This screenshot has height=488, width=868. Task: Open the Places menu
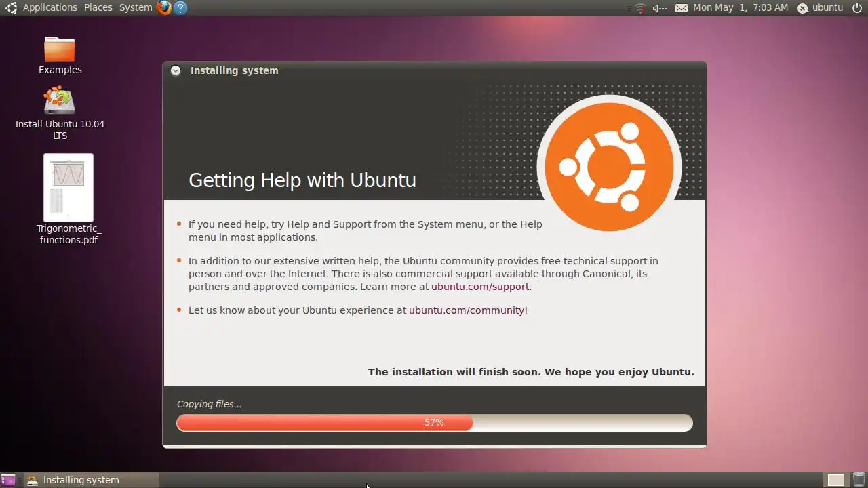point(98,7)
